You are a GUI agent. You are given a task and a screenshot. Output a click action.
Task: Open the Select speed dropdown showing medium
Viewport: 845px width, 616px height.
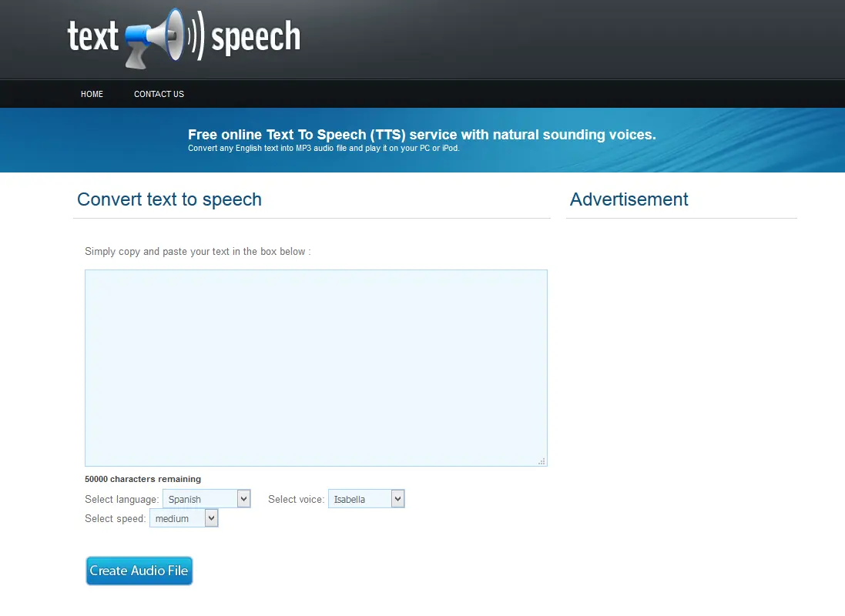coord(184,518)
